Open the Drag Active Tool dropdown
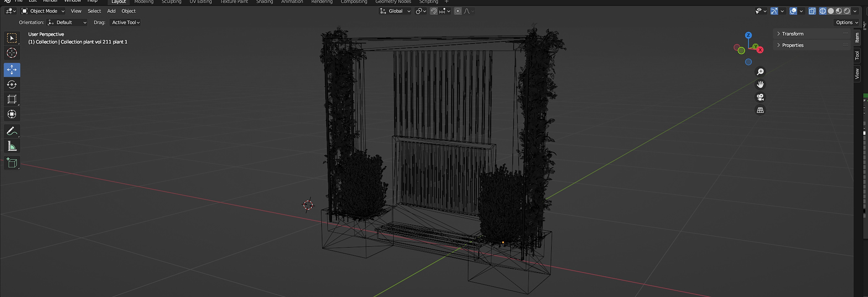The height and width of the screenshot is (297, 868). [125, 22]
